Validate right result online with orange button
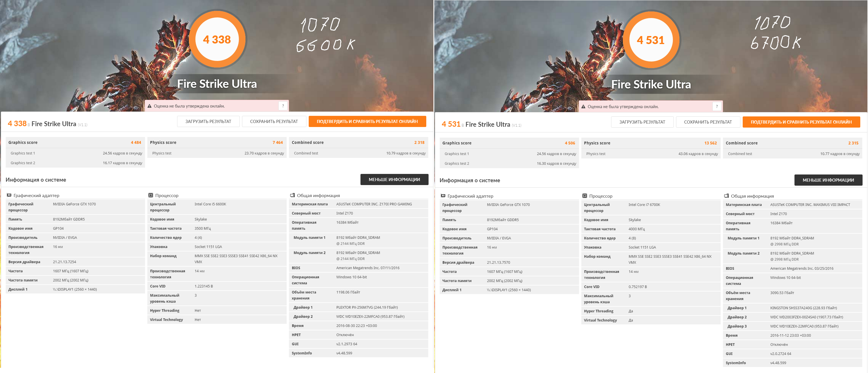 point(801,122)
